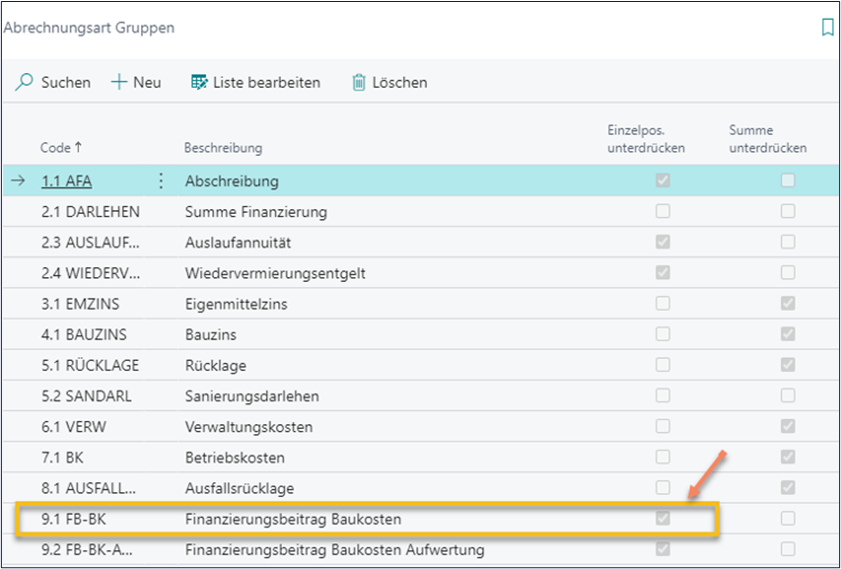The image size is (841, 569).
Task: Open the three-dot menu for 1.1 AFA
Action: point(161,181)
